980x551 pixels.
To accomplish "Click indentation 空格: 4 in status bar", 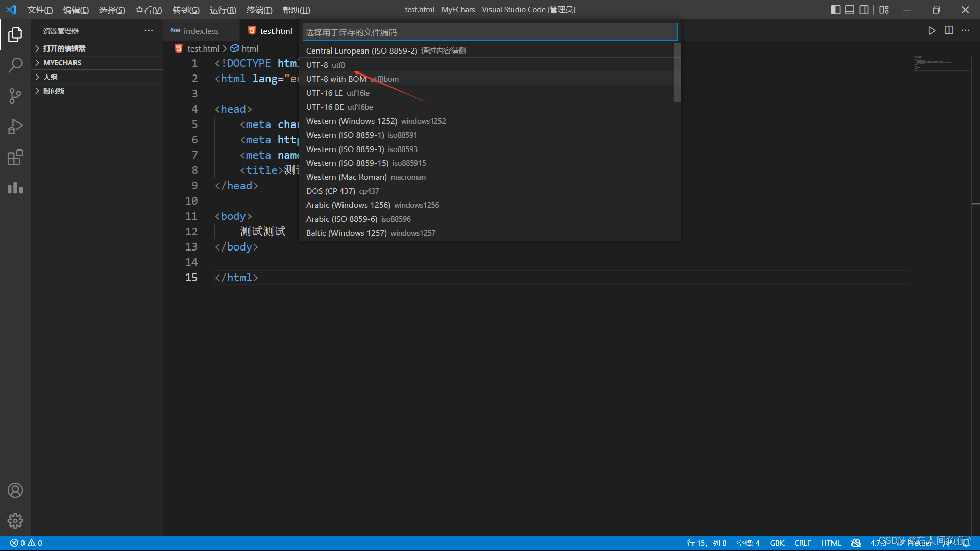I will [748, 543].
